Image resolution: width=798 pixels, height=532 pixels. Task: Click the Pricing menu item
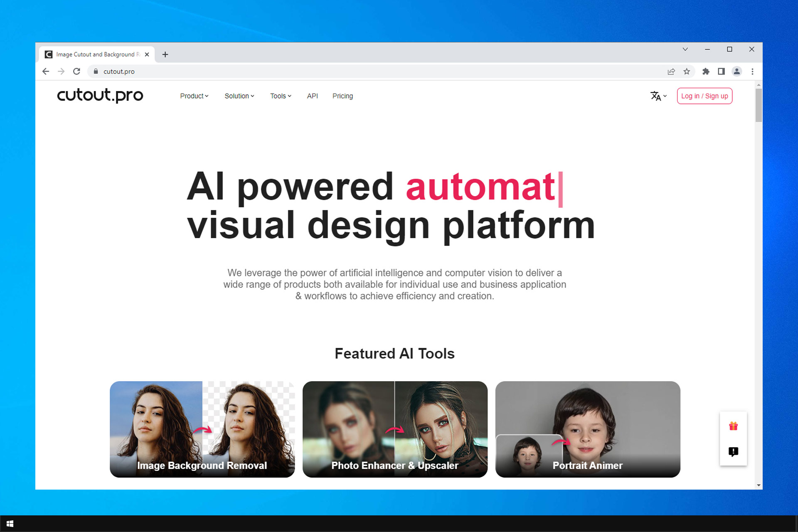click(x=342, y=96)
